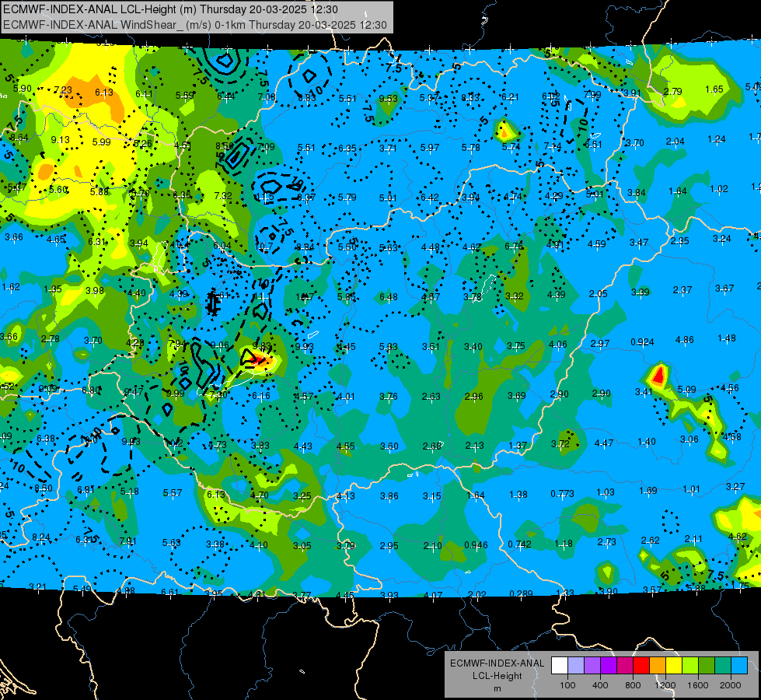Select the grid value '0.773'
The image size is (761, 700).
point(563,494)
